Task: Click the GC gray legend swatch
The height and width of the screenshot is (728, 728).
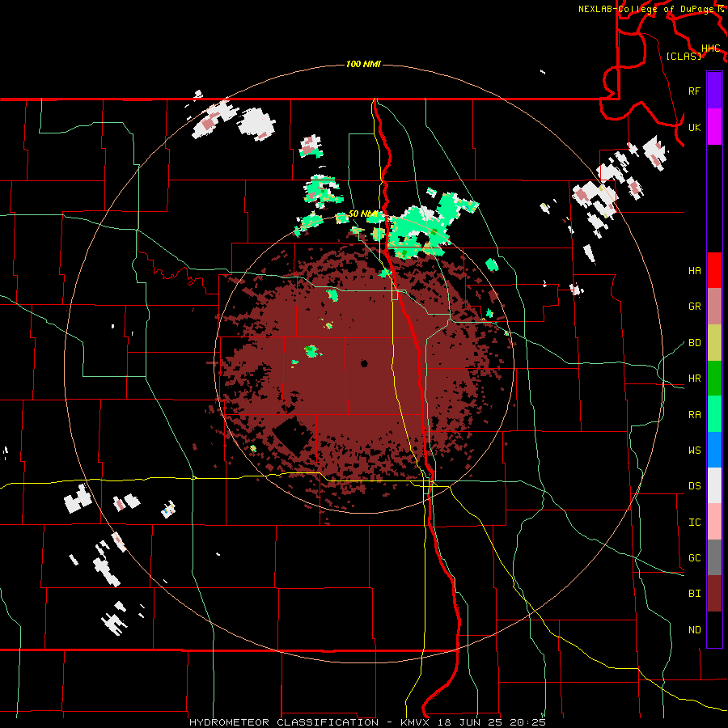Action: [714, 557]
